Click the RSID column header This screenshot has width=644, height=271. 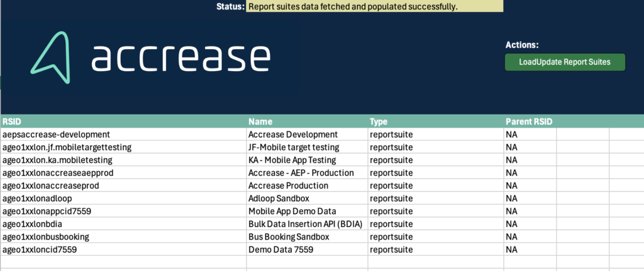123,121
